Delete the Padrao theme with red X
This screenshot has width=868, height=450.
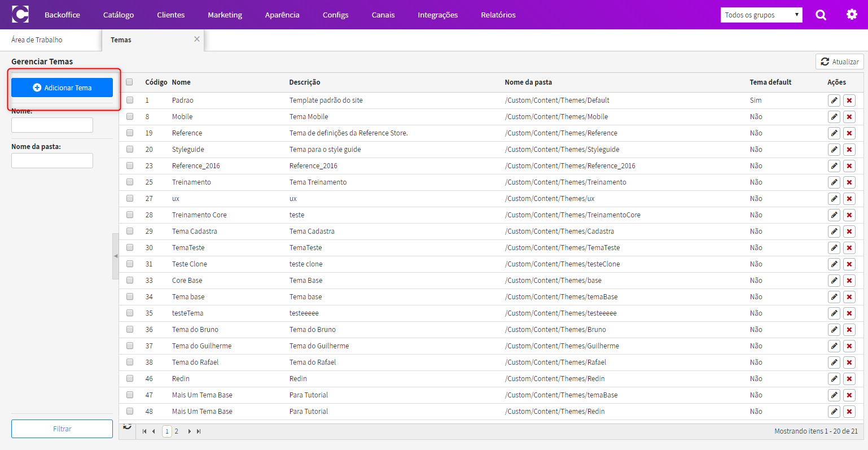click(x=849, y=101)
